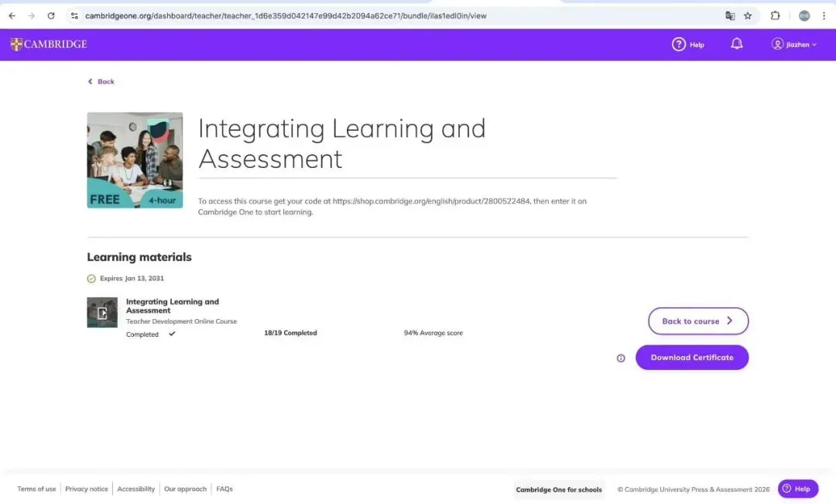Screen dimensions: 836x504
Task: Open the floating Help button in footer
Action: 797,489
